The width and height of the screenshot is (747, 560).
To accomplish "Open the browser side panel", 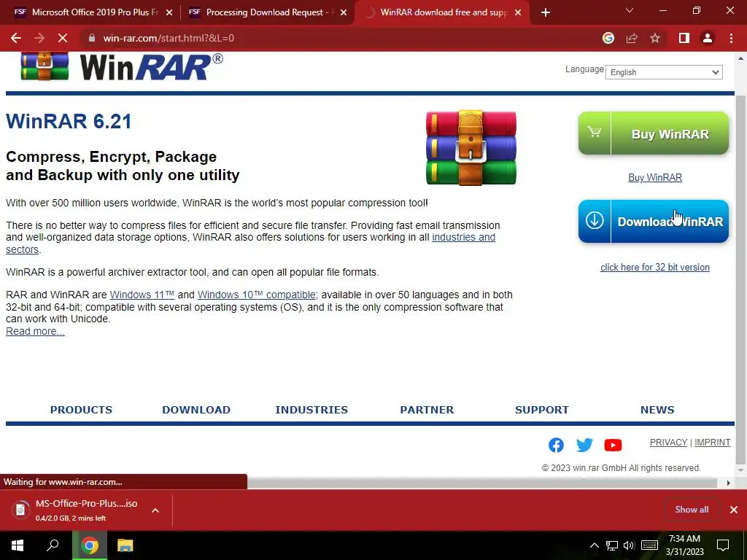I will click(x=684, y=38).
